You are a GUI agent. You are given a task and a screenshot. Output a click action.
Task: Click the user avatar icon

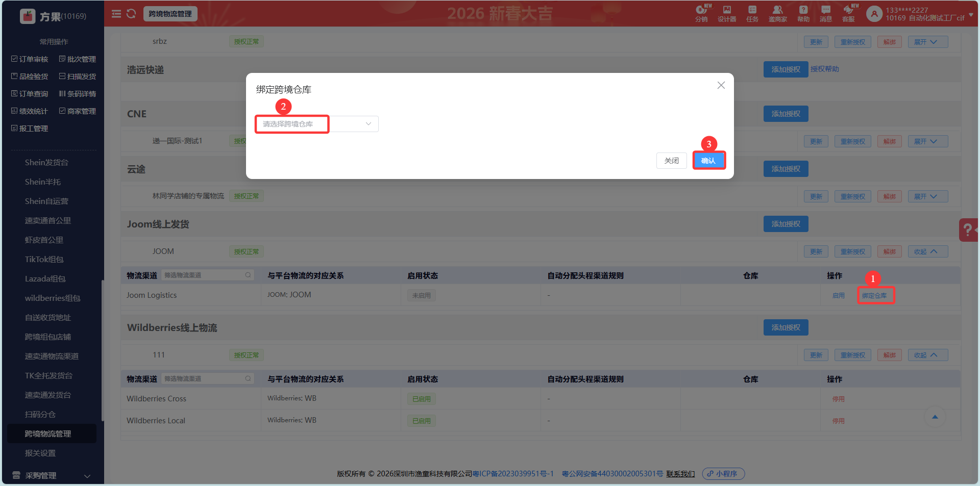click(x=874, y=14)
